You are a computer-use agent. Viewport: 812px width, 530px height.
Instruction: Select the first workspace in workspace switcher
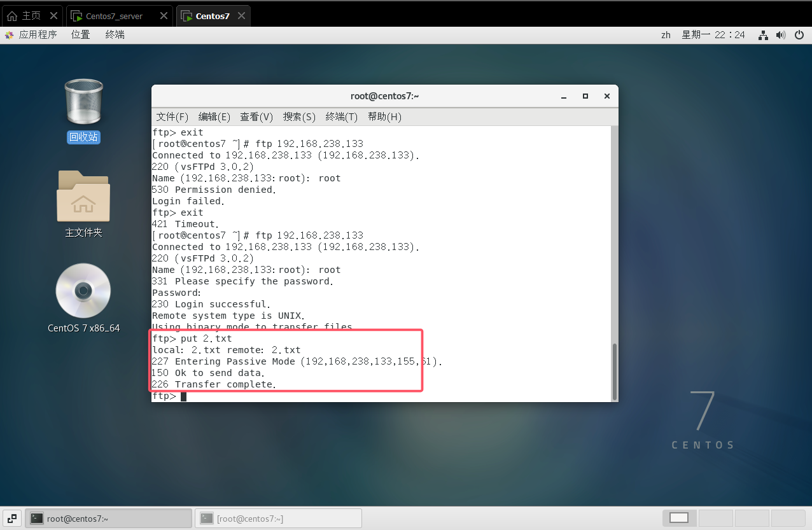679,518
